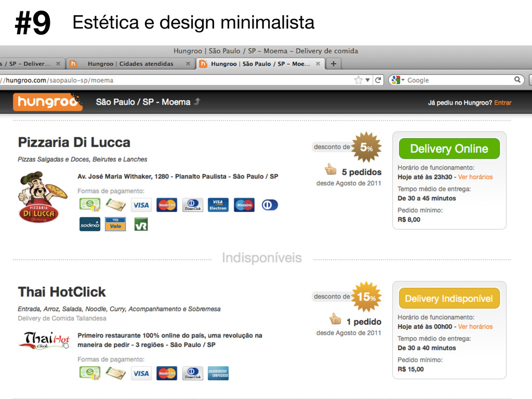Click Thai HotClick cash payment icon
The width and height of the screenshot is (532, 399).
(x=90, y=373)
